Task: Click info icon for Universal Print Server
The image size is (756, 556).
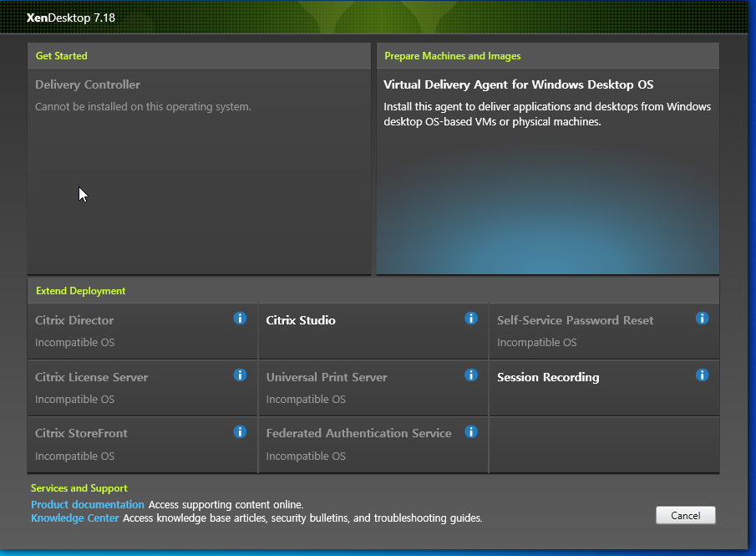Action: tap(471, 375)
